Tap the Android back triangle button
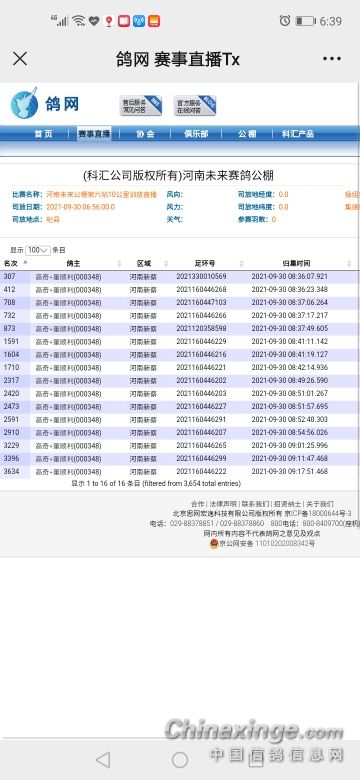This screenshot has height=780, width=360. (x=103, y=759)
